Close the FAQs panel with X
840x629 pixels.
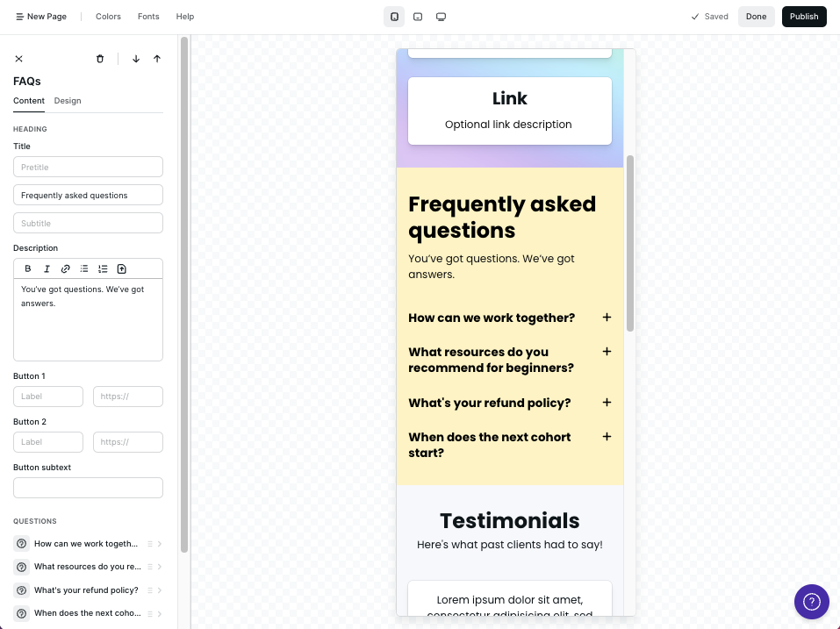point(18,59)
